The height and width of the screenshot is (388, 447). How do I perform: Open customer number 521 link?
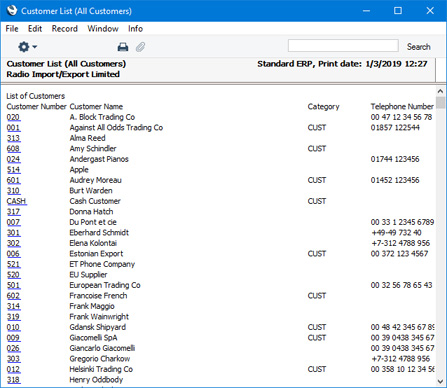pos(13,264)
